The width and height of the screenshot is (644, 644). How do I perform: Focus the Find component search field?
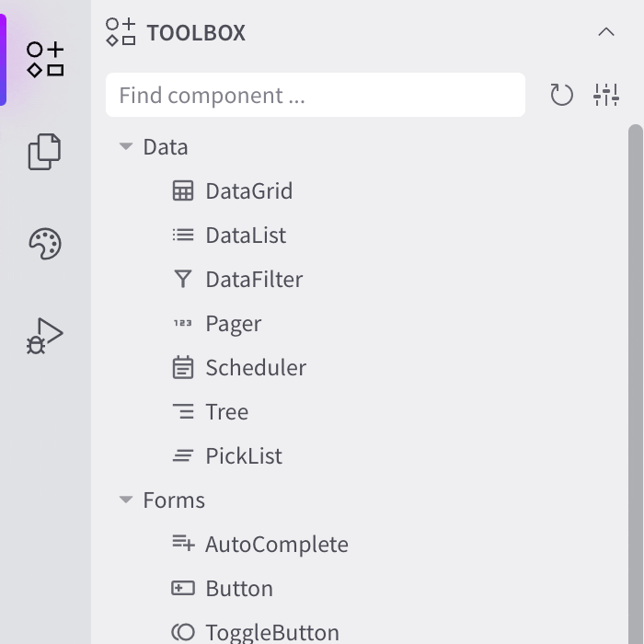click(x=316, y=95)
